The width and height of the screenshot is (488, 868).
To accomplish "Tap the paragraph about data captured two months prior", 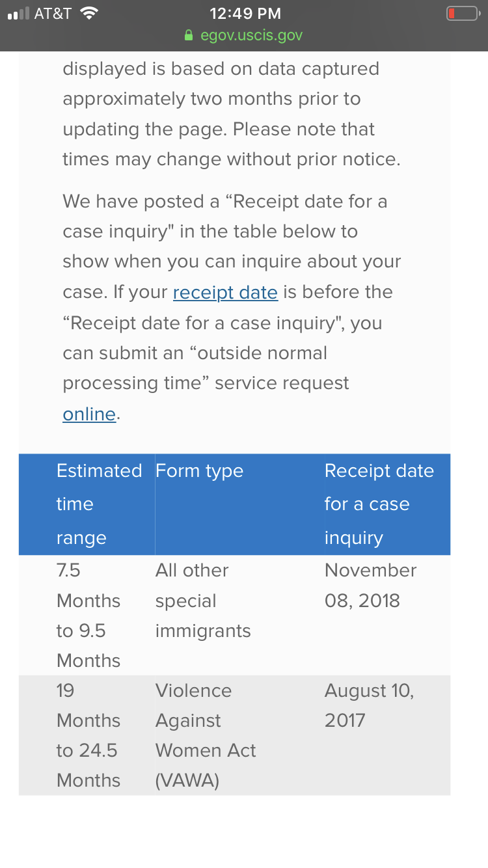I will coord(232,114).
